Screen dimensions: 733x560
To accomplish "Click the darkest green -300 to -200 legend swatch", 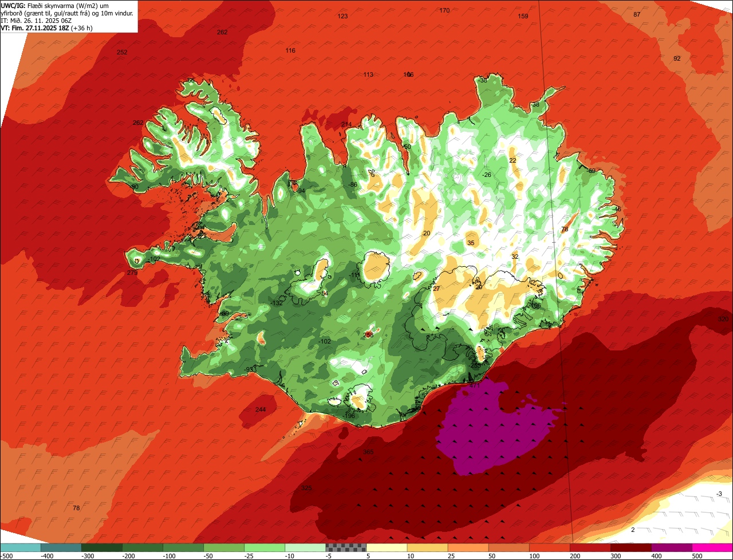I will 102,547.
